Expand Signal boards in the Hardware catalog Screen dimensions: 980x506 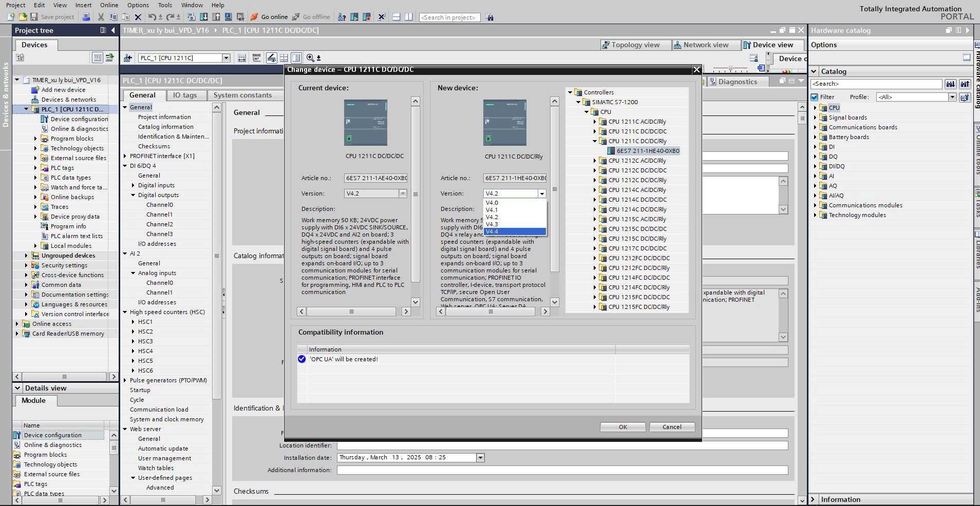815,118
